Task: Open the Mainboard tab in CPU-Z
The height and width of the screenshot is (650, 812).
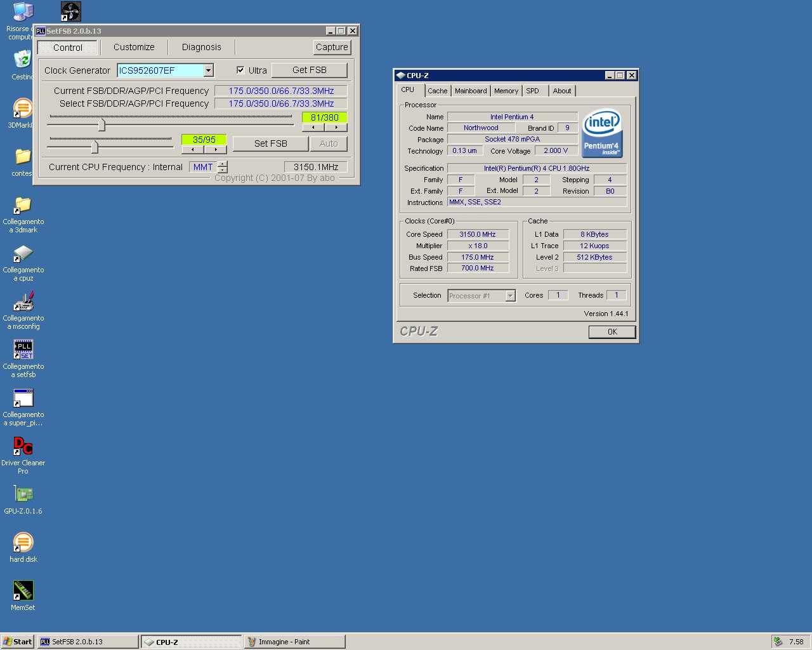Action: click(x=471, y=91)
